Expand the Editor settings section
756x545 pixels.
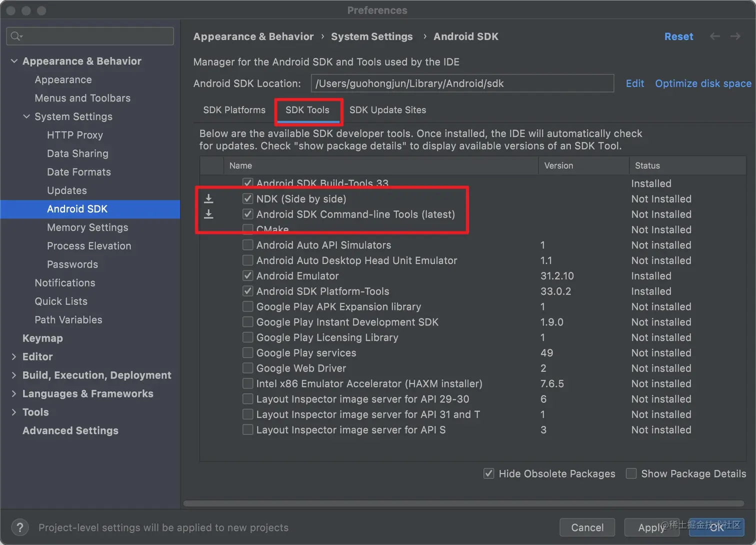click(14, 356)
